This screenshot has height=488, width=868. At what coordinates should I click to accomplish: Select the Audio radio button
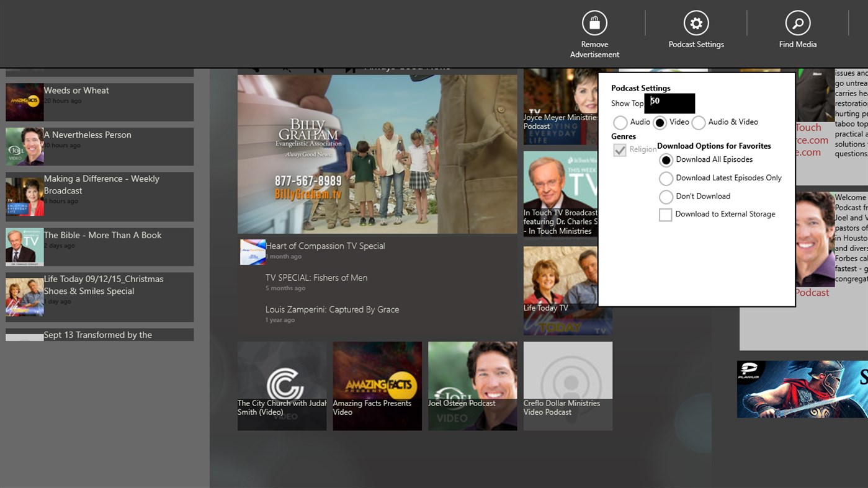click(x=620, y=122)
